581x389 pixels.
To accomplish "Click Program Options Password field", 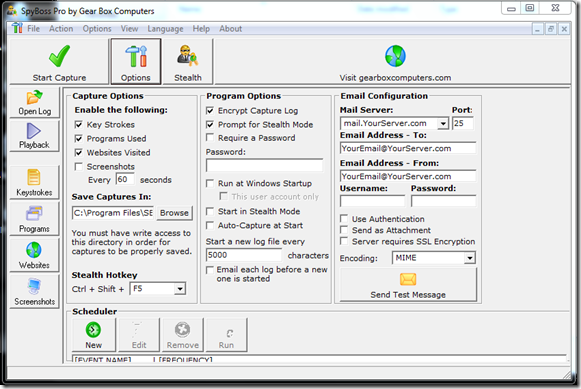I will (x=265, y=165).
